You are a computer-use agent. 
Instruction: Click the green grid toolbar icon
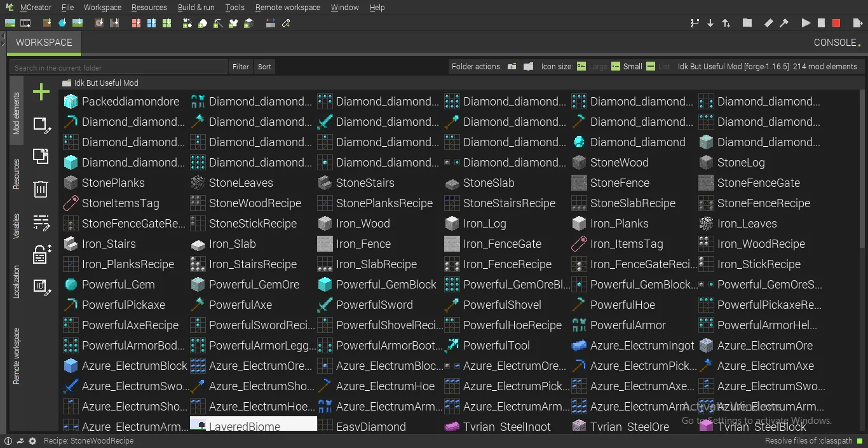167,23
